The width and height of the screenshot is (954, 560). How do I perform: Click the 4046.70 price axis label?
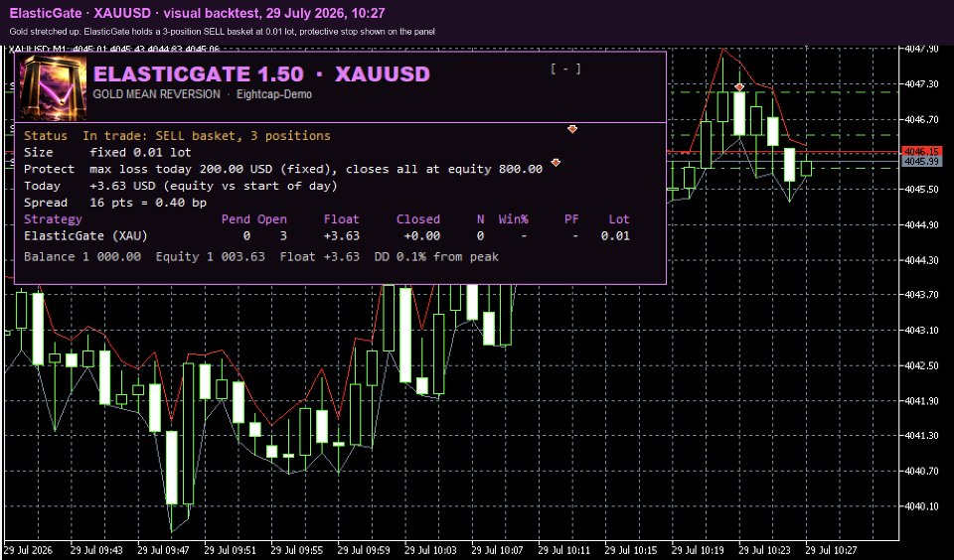pyautogui.click(x=921, y=120)
